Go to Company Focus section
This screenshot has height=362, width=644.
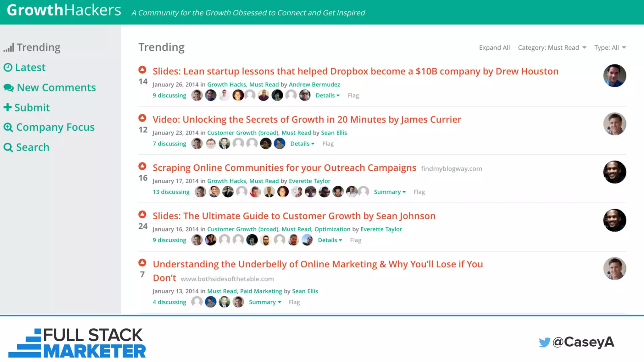point(55,127)
